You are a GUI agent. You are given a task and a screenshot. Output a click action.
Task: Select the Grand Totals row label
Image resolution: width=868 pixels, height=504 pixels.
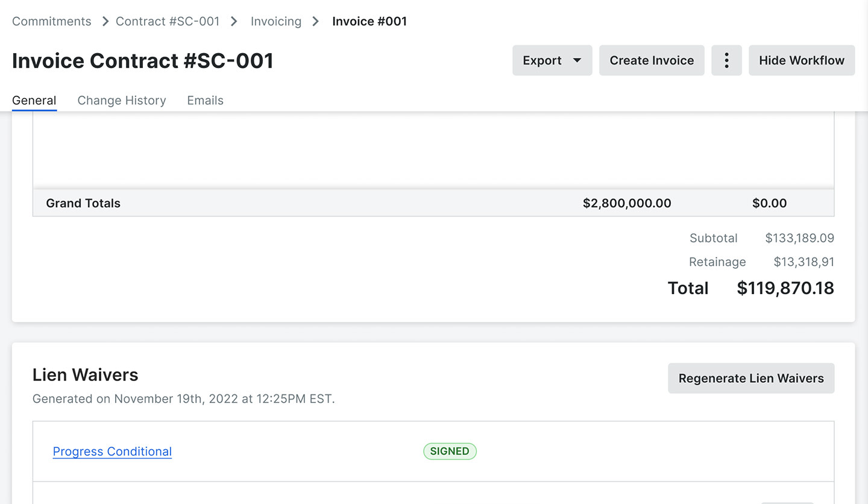click(83, 203)
